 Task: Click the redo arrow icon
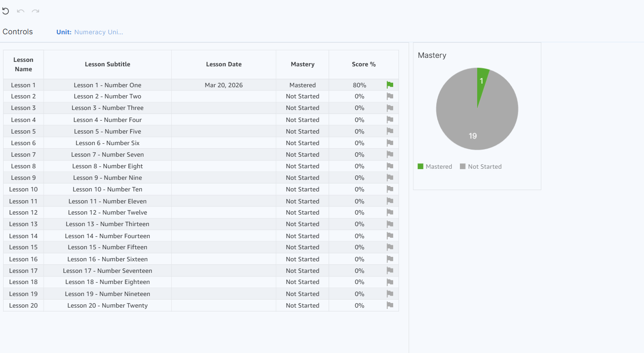click(x=36, y=11)
